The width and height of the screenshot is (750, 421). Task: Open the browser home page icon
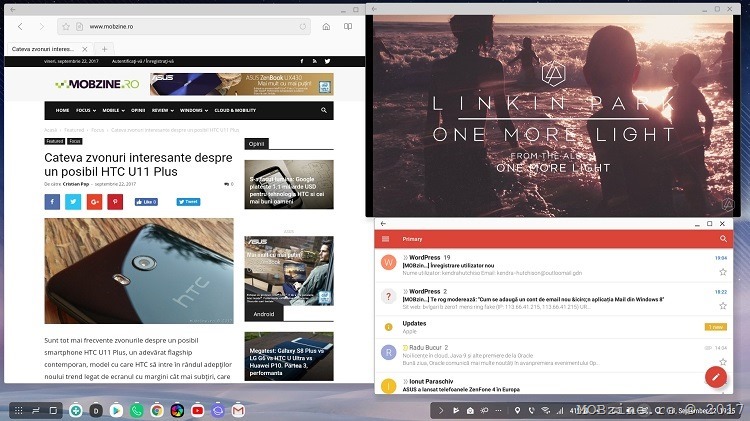click(x=326, y=27)
